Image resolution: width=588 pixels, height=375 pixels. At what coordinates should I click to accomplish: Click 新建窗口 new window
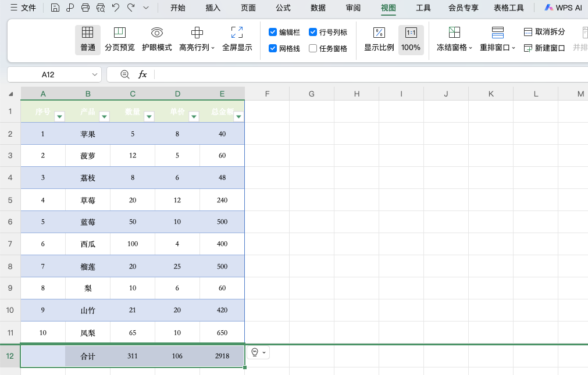click(x=544, y=48)
